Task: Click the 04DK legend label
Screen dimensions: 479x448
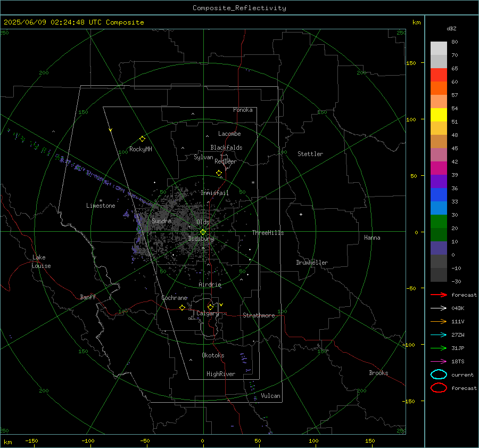Action: [458, 308]
